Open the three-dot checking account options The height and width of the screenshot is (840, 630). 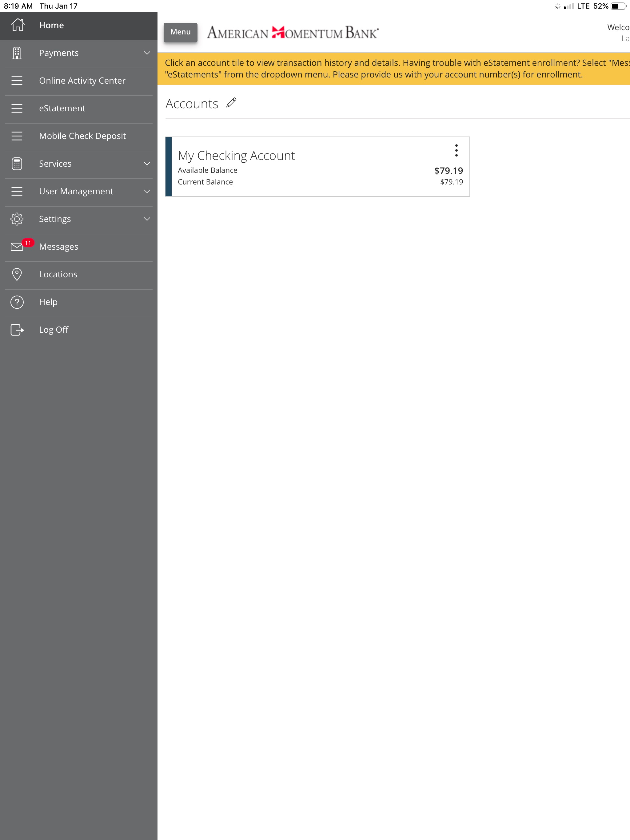tap(457, 150)
